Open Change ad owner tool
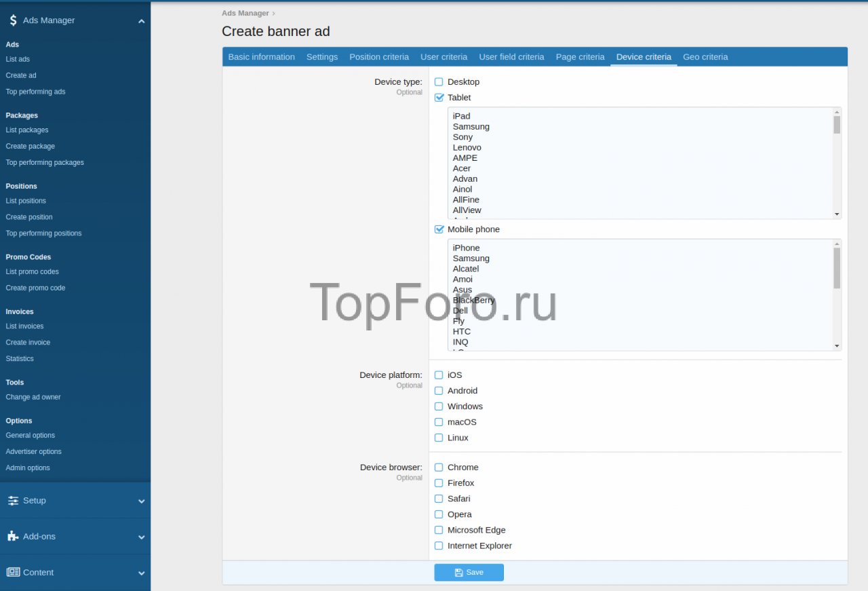The image size is (868, 591). pyautogui.click(x=33, y=397)
